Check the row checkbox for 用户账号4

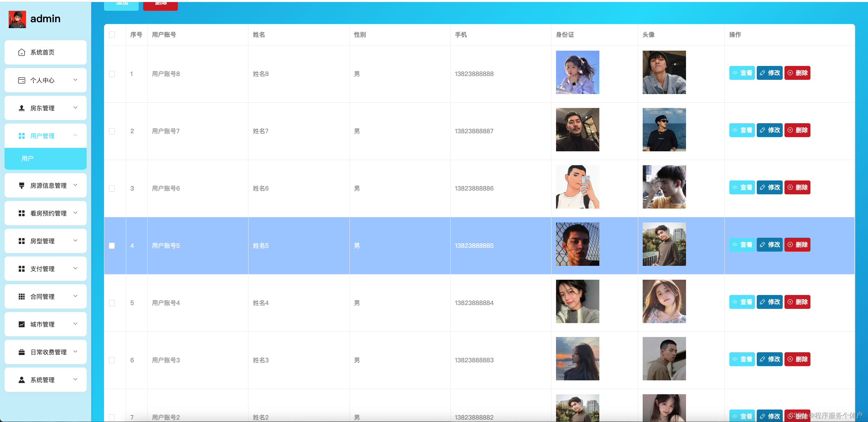[x=112, y=303]
